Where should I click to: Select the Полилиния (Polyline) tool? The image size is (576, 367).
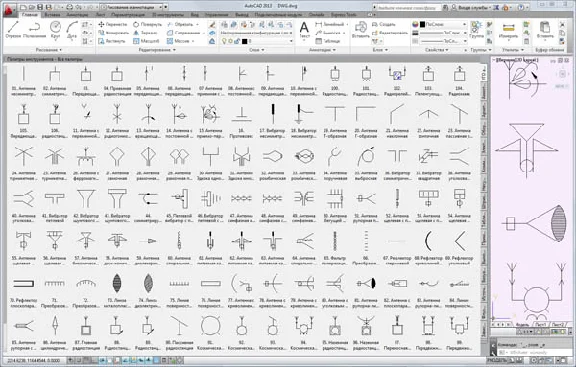[x=35, y=30]
